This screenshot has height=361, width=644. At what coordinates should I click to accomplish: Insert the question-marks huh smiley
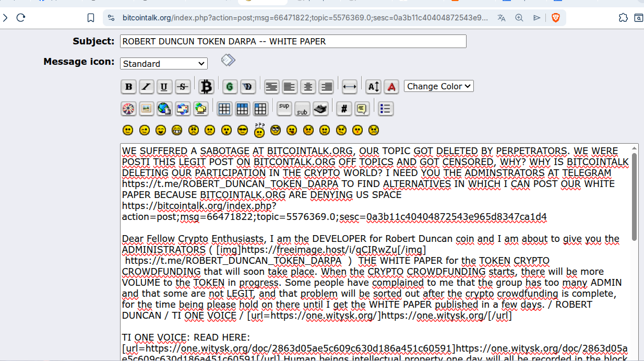coord(259,130)
